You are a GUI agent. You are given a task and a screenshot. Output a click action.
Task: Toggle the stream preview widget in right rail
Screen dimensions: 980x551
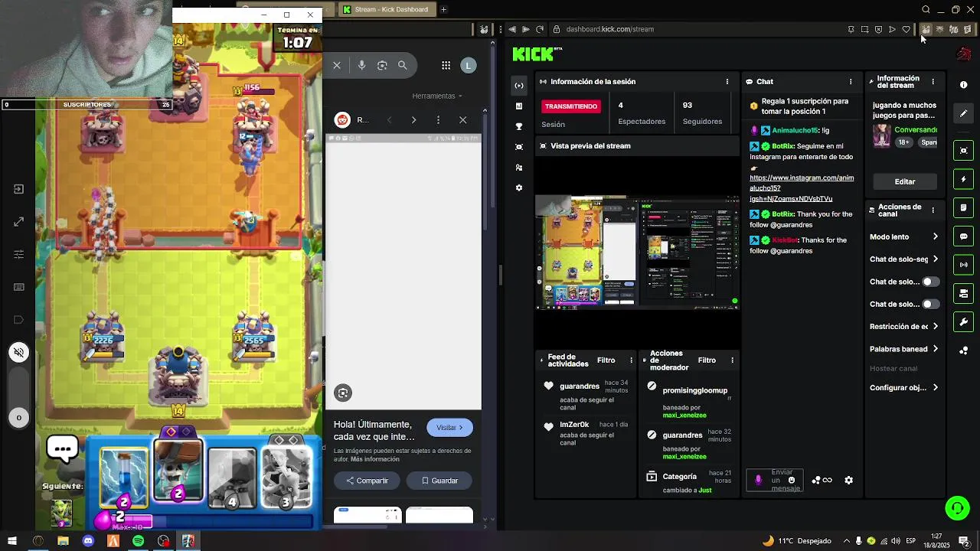pyautogui.click(x=963, y=151)
